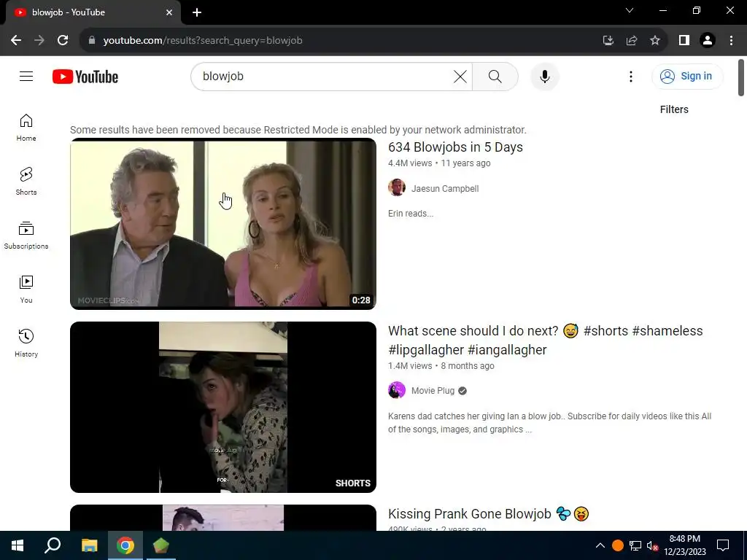This screenshot has height=560, width=747.
Task: Open the Chrome profile avatar icon
Action: click(708, 41)
